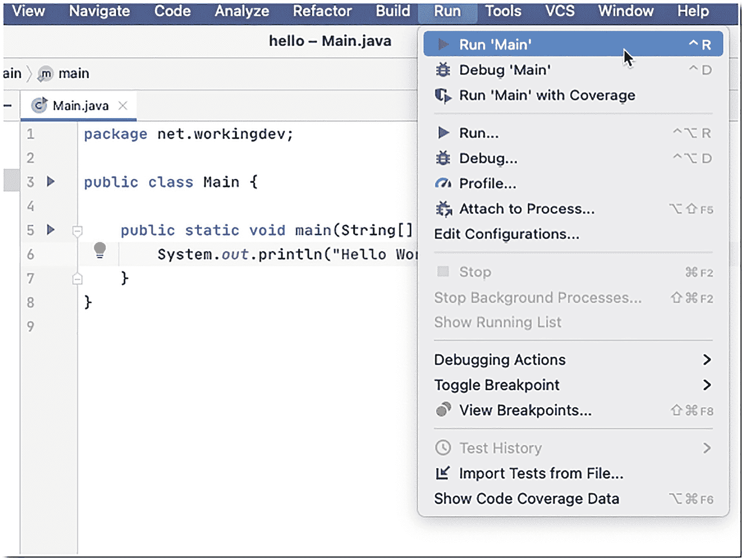The height and width of the screenshot is (560, 744).
Task: Select Profile... from the menu
Action: tap(573, 184)
